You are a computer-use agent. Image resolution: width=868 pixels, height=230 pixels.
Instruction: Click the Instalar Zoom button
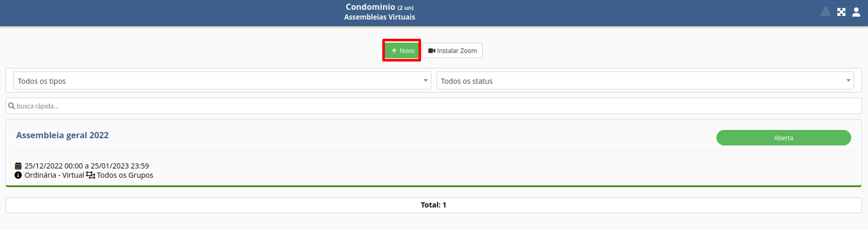point(453,51)
